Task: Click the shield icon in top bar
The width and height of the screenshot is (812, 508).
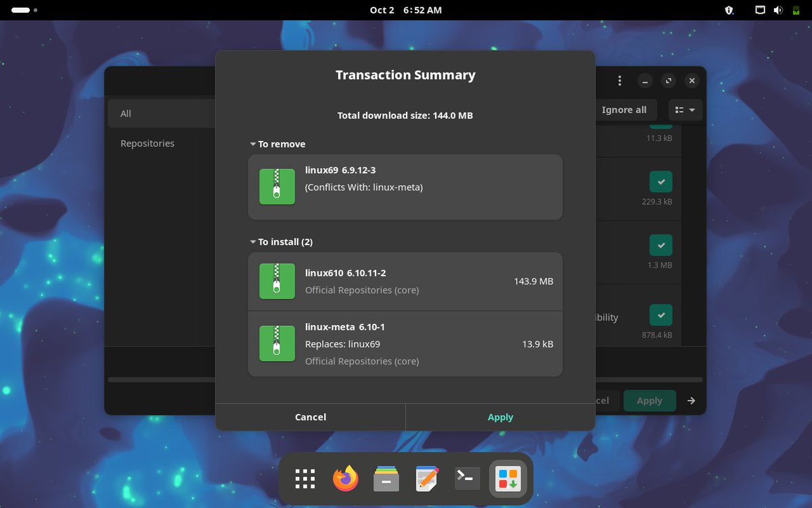Action: click(729, 10)
